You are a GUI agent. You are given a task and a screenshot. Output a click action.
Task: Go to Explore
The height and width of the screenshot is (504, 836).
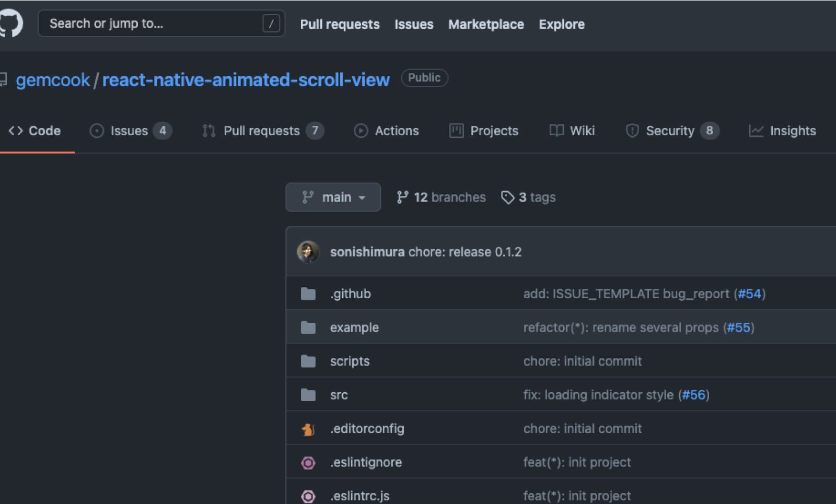click(x=562, y=24)
